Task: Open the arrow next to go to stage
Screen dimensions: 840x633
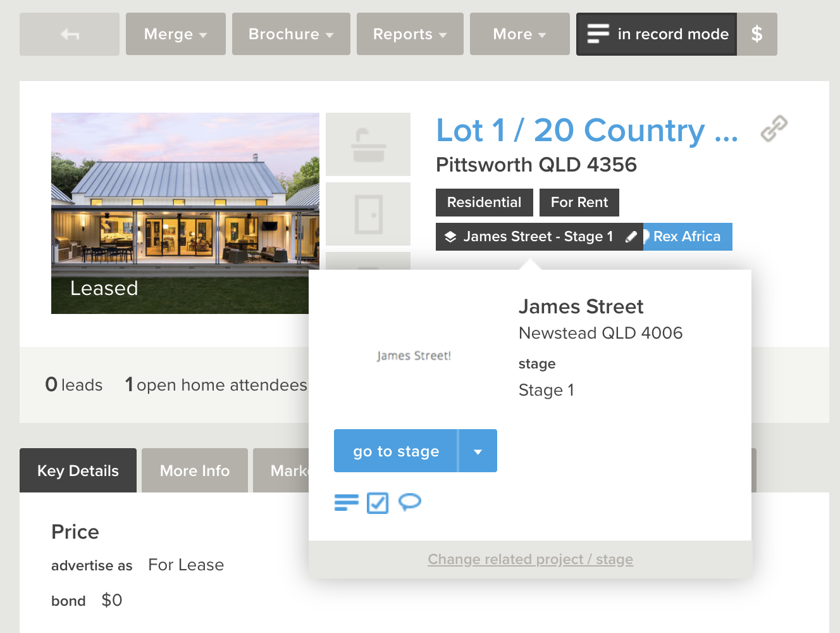Action: [478, 451]
